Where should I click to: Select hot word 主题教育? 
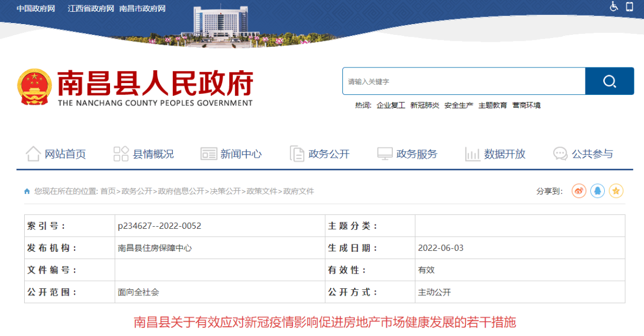493,106
